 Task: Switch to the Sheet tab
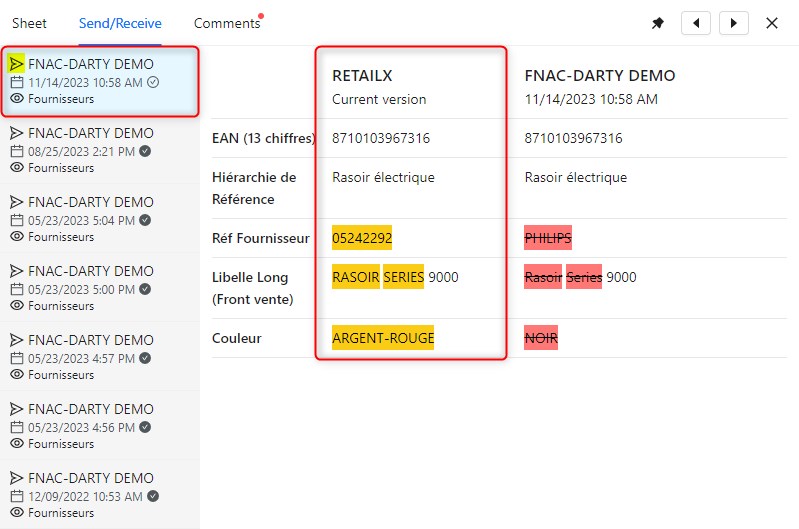coord(29,23)
